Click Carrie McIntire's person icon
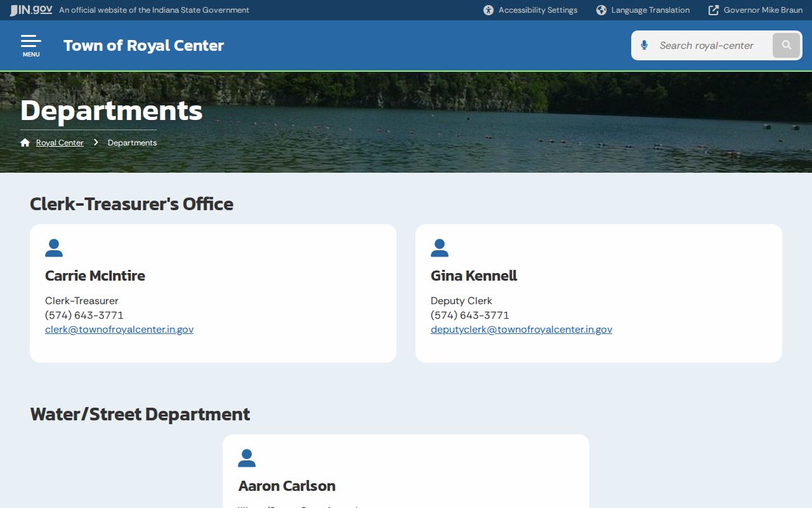 pos(54,248)
